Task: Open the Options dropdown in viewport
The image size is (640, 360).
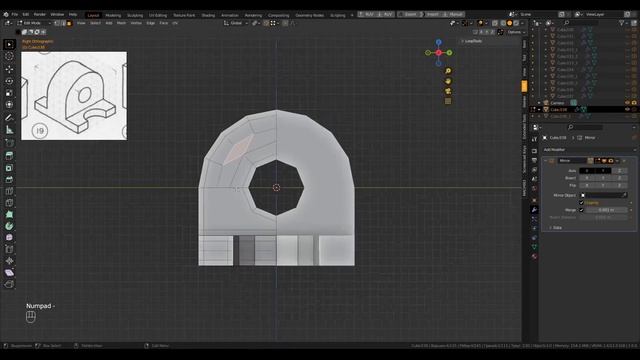Action: pyautogui.click(x=516, y=32)
